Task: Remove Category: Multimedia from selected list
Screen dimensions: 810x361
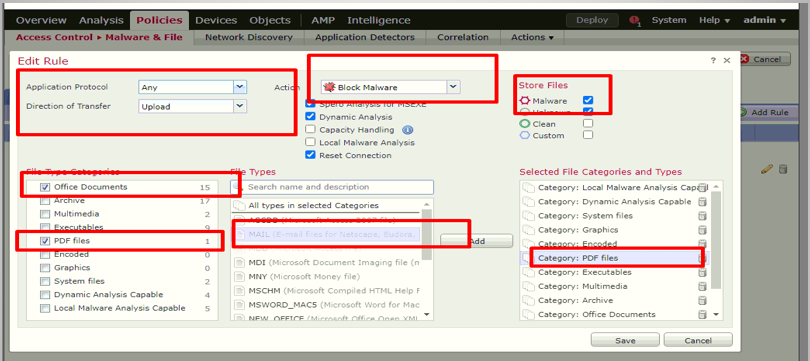Action: click(x=702, y=286)
